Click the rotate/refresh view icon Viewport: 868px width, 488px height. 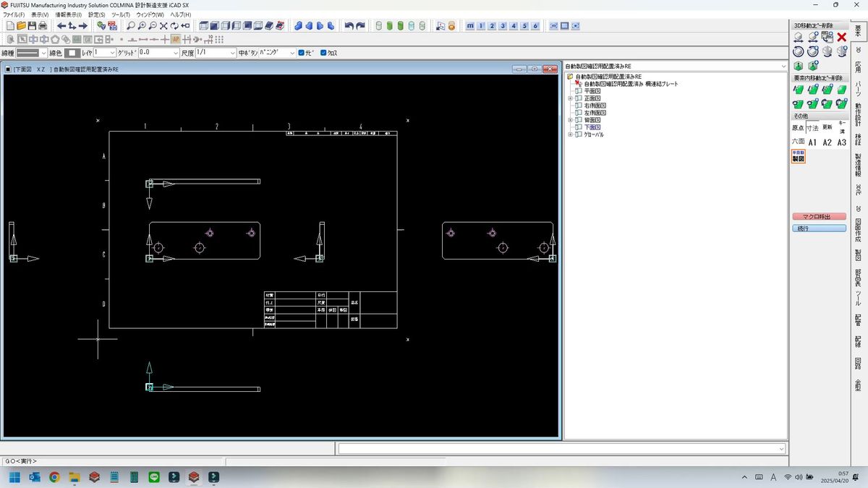tap(174, 26)
